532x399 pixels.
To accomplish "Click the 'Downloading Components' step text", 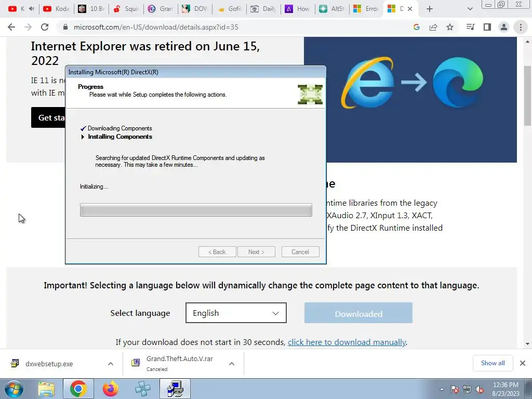I will [x=120, y=128].
